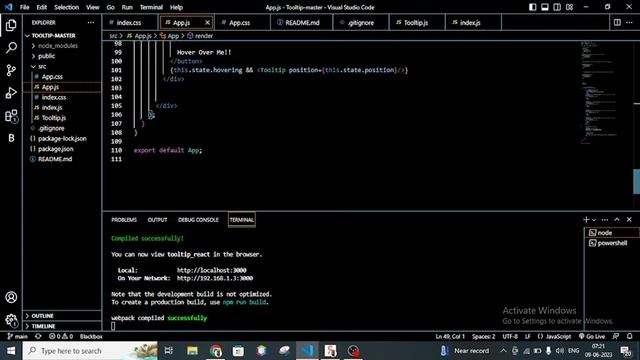Open the notifications bell in status bar
The width and height of the screenshot is (640, 360).
tap(630, 336)
